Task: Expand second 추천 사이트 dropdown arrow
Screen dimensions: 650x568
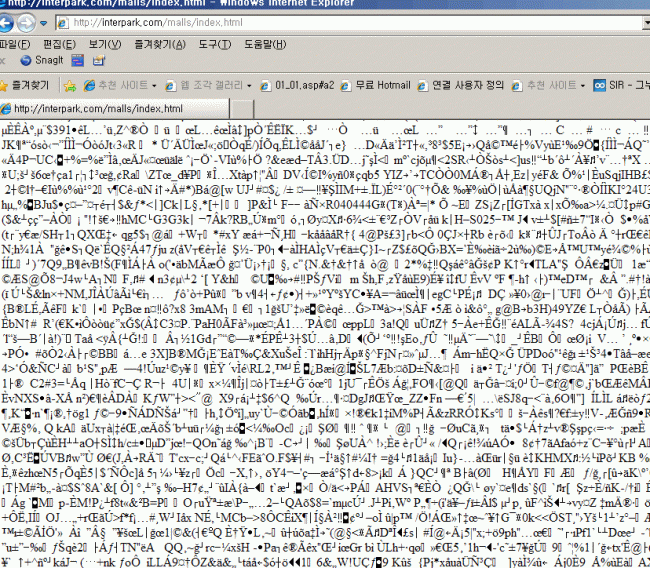Action: pos(582,86)
